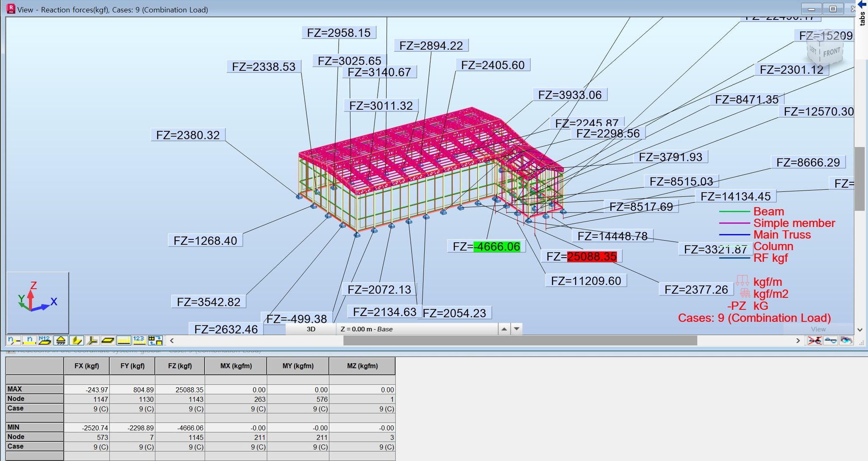Restore the view window size button

point(833,9)
